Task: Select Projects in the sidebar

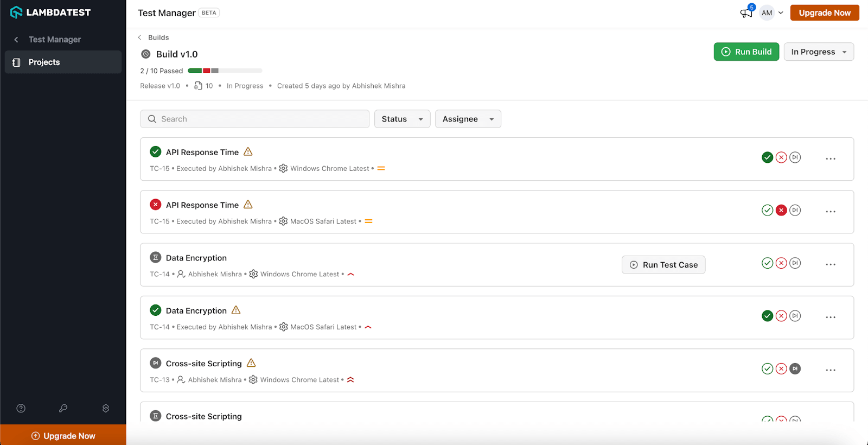Action: [63, 62]
